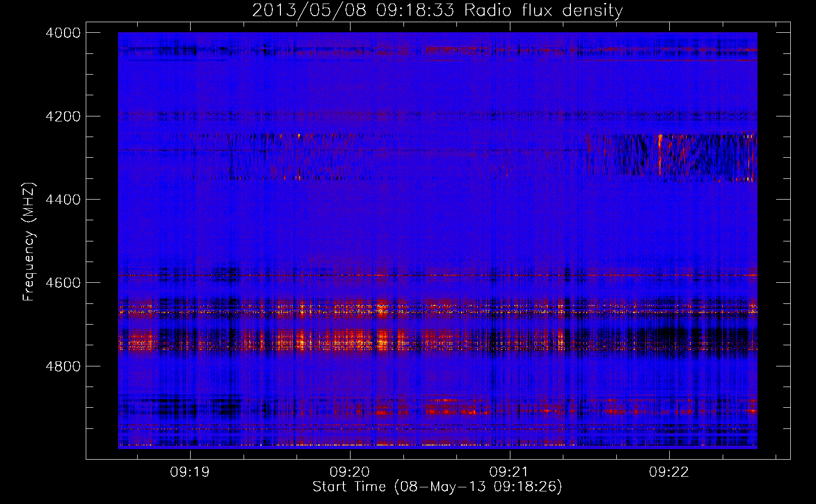Click the 09:21 time axis label
Screen dimensions: 816x504
pos(509,472)
